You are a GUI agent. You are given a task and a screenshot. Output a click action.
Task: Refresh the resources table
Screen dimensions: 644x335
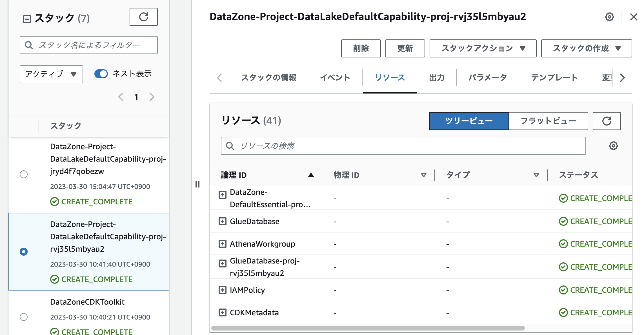point(607,121)
